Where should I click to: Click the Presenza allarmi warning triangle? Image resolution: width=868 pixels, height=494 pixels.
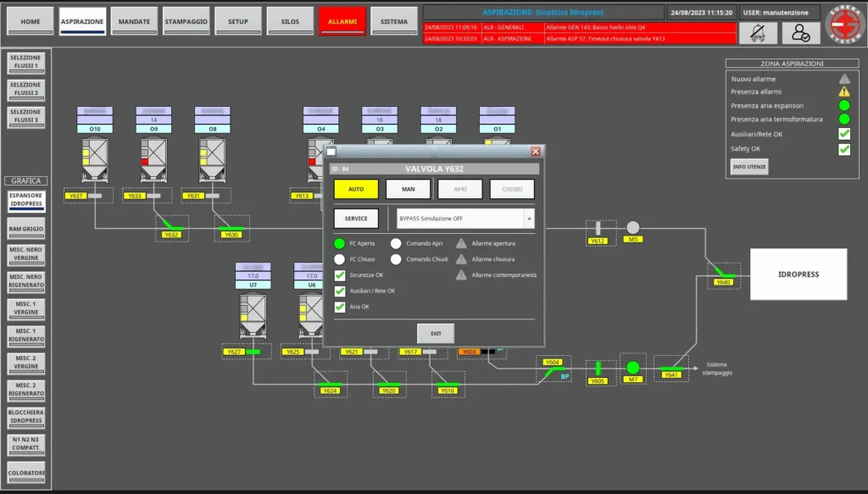[x=843, y=92]
